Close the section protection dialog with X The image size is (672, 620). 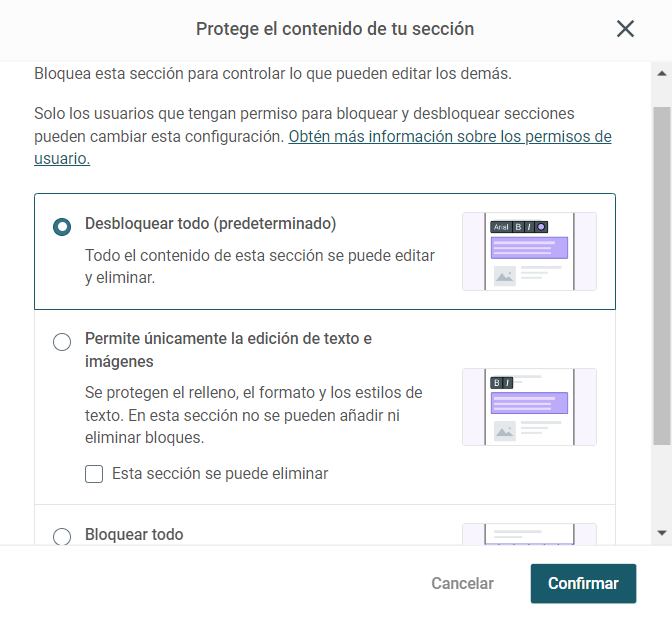[625, 29]
